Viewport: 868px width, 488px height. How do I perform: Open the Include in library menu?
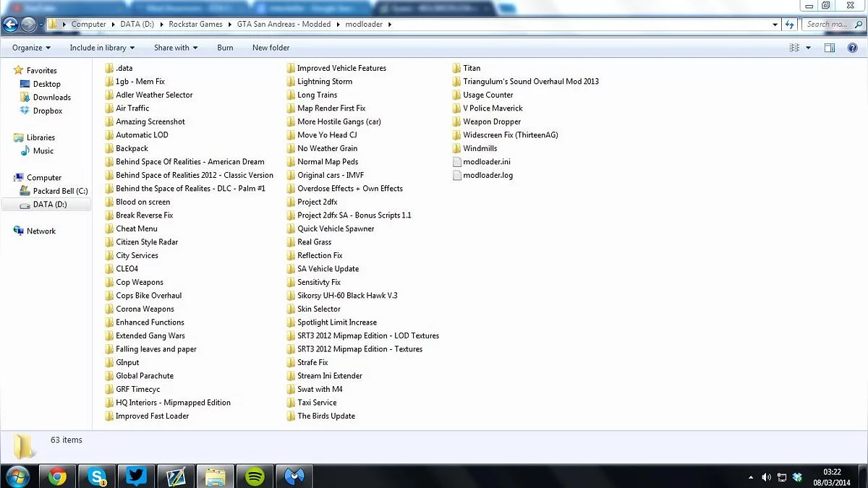click(x=101, y=48)
